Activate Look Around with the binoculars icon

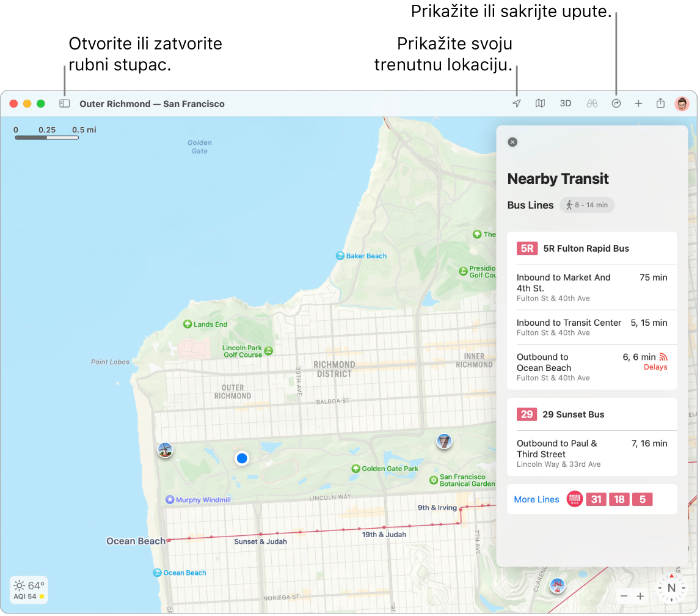point(591,103)
